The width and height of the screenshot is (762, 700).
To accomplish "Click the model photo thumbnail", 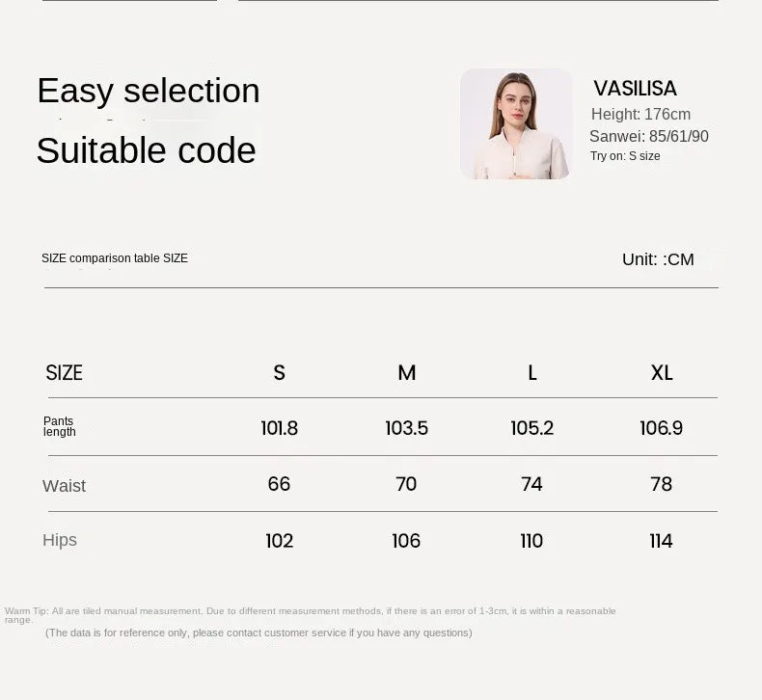I will pos(516,123).
